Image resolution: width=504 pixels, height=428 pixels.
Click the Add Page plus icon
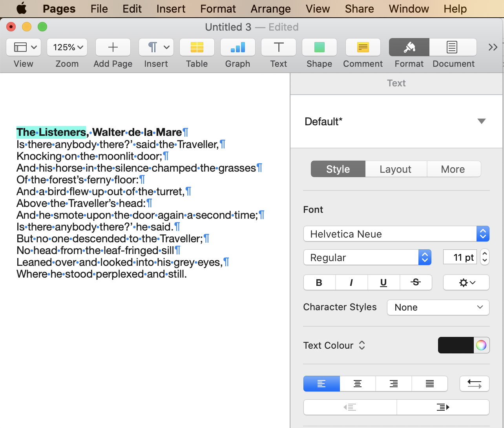coord(113,48)
